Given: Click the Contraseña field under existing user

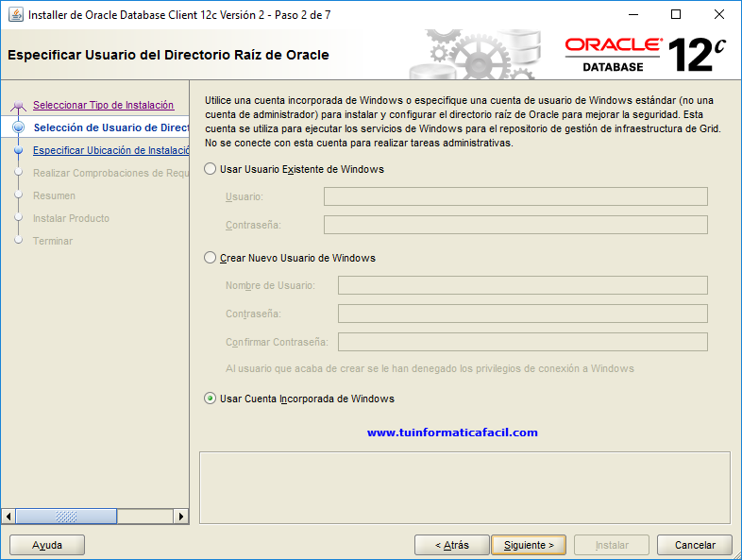Looking at the screenshot, I should pos(515,225).
